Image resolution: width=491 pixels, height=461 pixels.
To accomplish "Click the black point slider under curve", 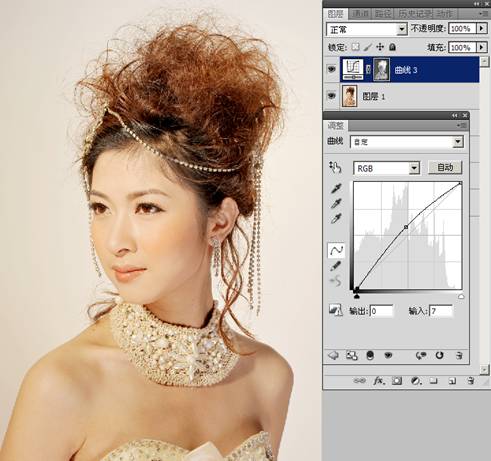I will coord(356,296).
